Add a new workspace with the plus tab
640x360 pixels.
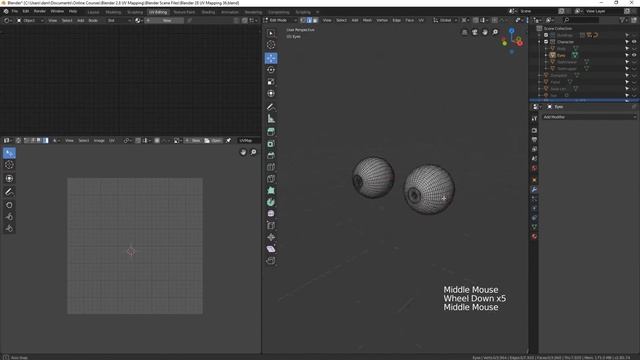click(x=318, y=12)
